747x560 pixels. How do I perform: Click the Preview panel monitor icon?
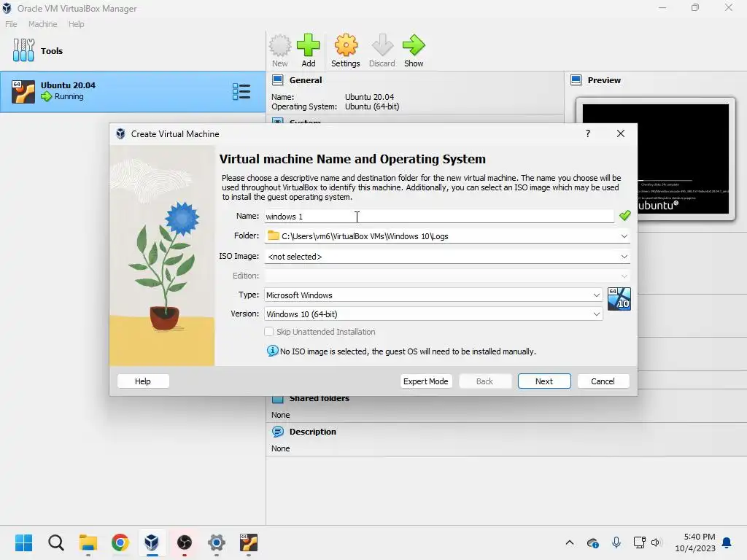click(576, 80)
